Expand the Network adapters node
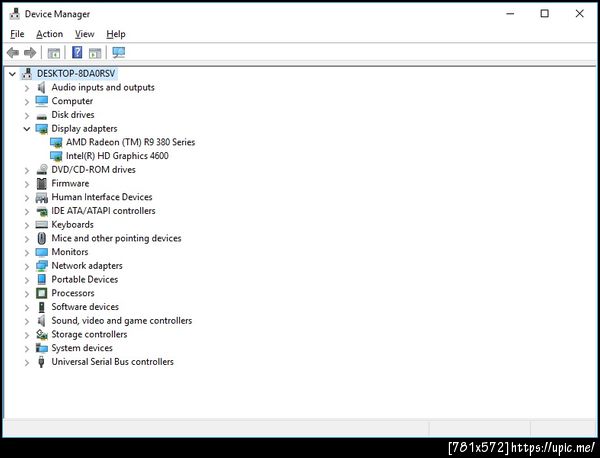The width and height of the screenshot is (600, 458). [x=26, y=266]
